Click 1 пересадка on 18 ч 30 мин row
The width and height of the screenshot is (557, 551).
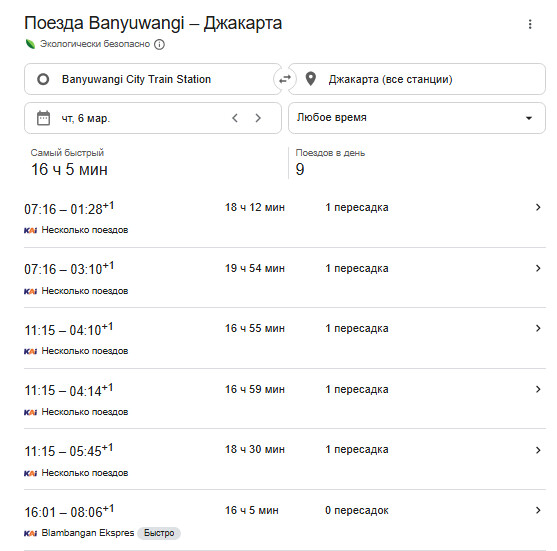pos(357,450)
